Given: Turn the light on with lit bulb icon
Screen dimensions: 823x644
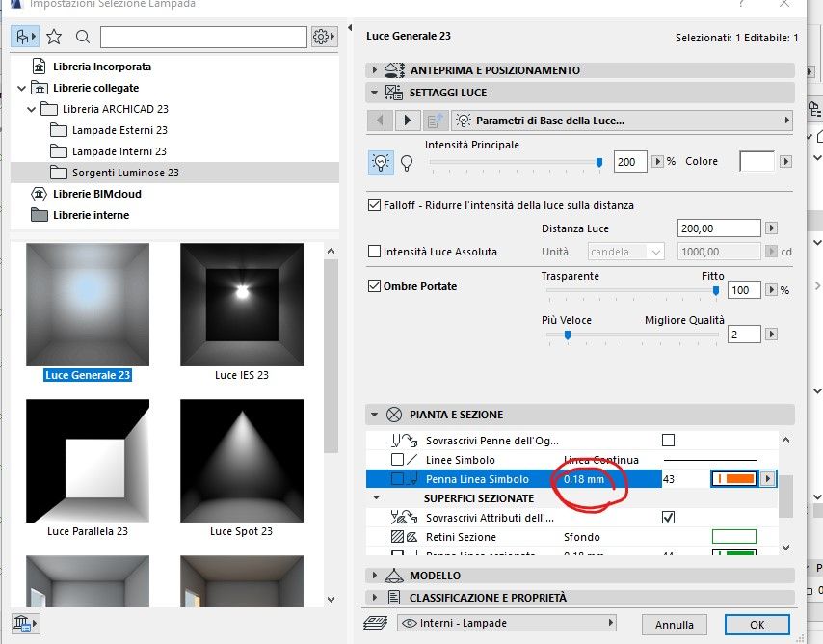Looking at the screenshot, I should [x=381, y=162].
